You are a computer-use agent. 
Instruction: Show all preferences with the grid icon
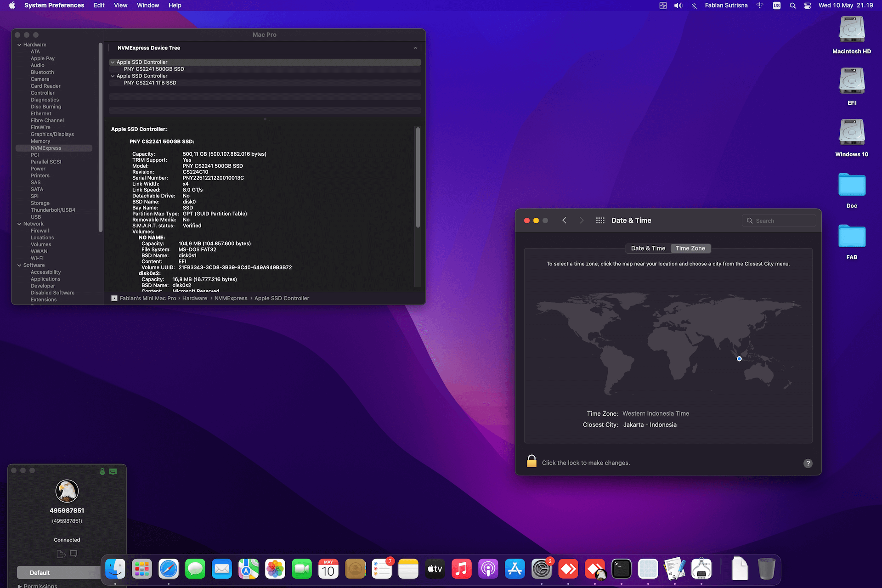600,220
